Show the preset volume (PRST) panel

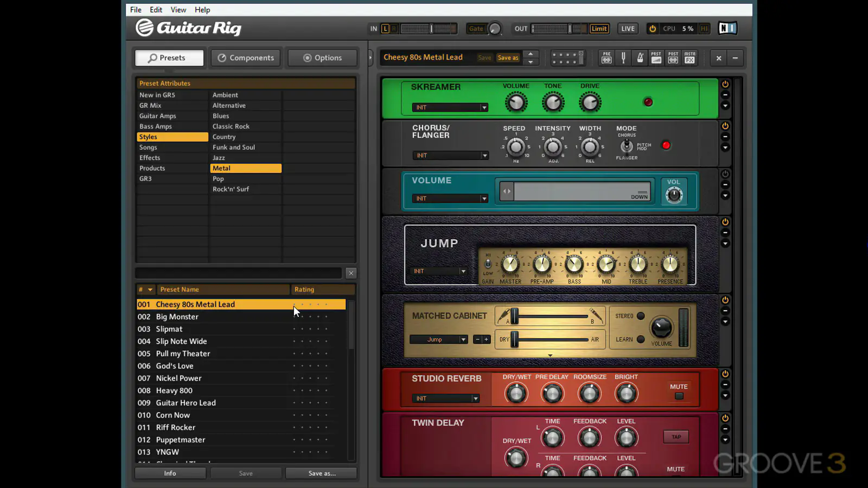click(x=656, y=58)
